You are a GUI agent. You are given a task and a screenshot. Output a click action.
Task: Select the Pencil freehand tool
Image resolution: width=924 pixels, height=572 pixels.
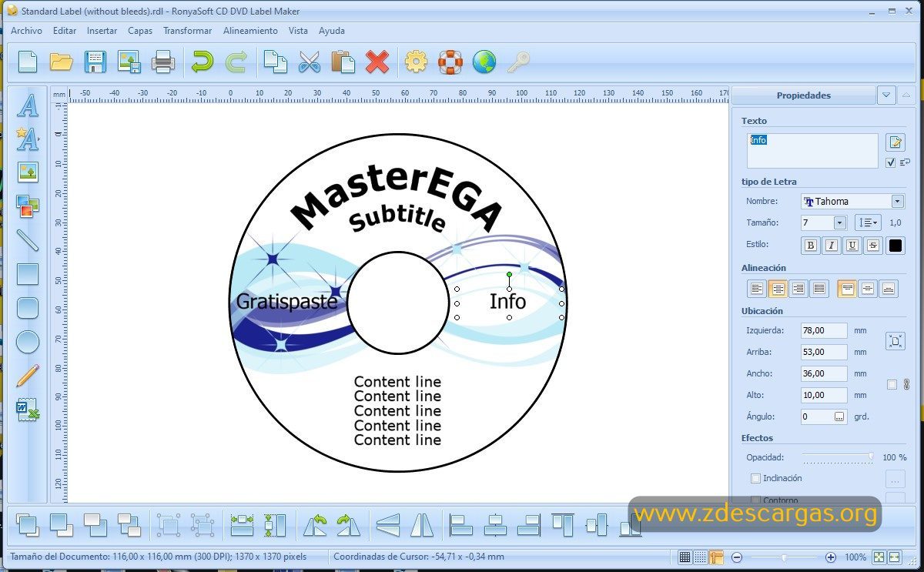28,375
